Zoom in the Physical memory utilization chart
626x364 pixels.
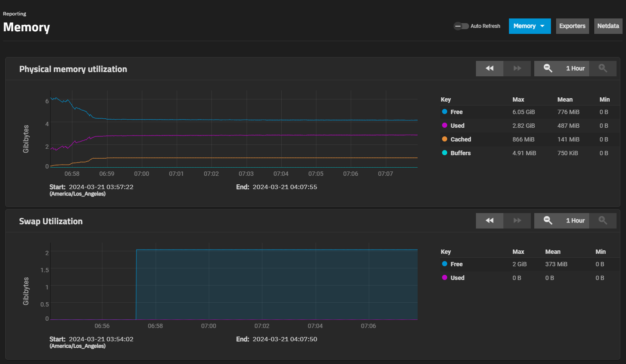602,69
